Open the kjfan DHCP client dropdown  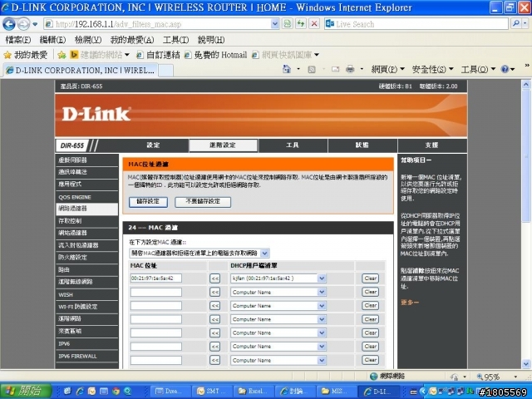coord(278,278)
